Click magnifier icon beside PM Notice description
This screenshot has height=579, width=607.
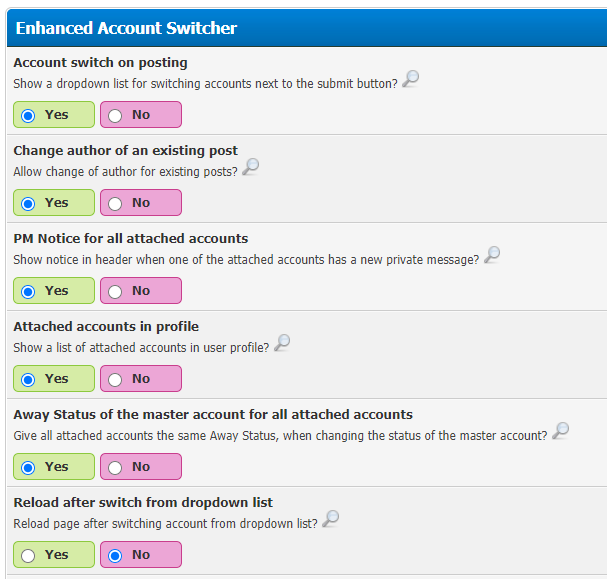492,255
